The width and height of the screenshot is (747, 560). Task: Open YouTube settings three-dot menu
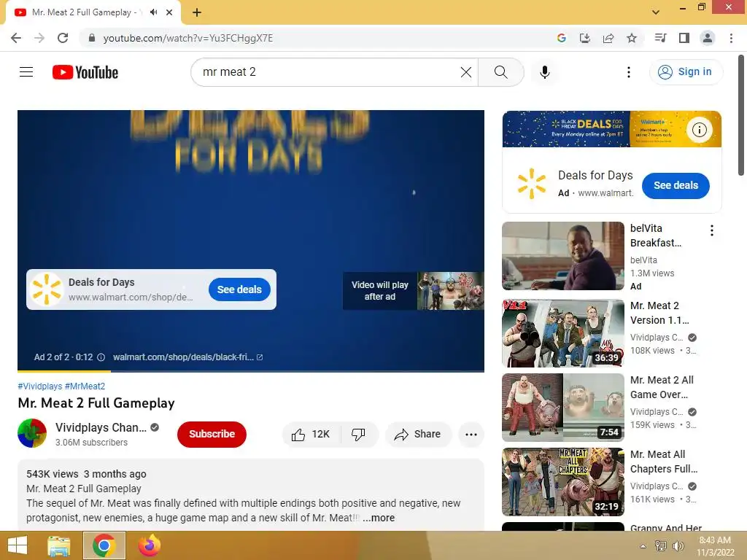click(x=629, y=72)
